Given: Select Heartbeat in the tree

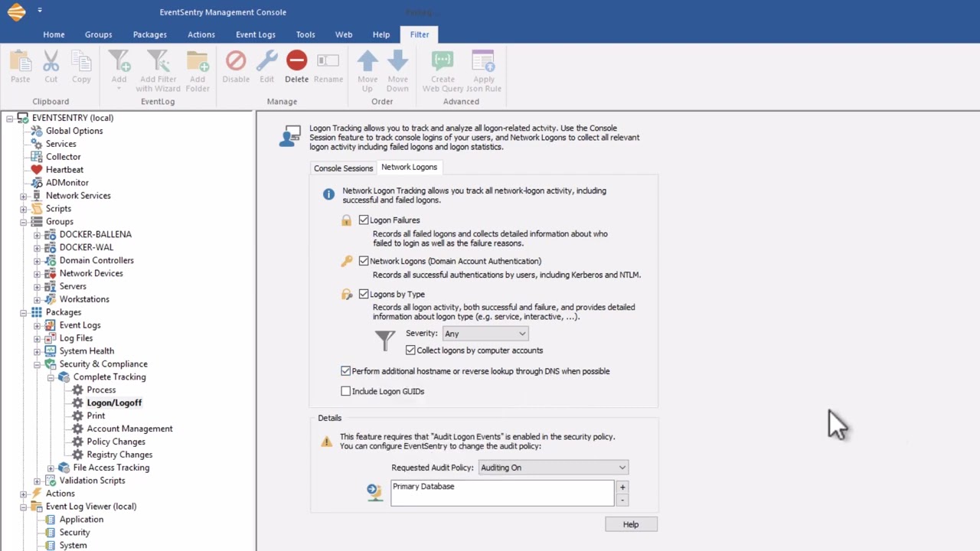Looking at the screenshot, I should [x=64, y=170].
